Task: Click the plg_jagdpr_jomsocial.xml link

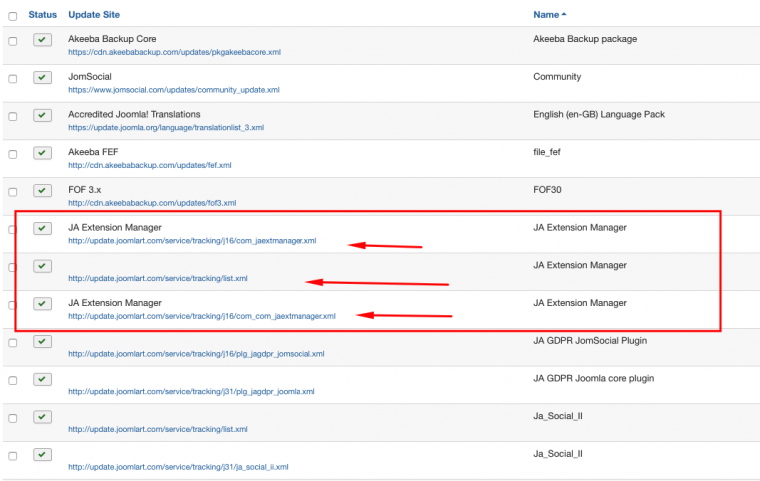Action: pyautogui.click(x=196, y=354)
